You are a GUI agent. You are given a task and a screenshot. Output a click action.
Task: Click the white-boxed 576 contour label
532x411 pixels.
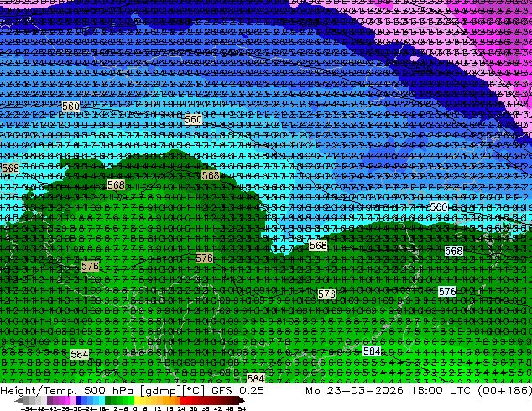click(x=447, y=292)
